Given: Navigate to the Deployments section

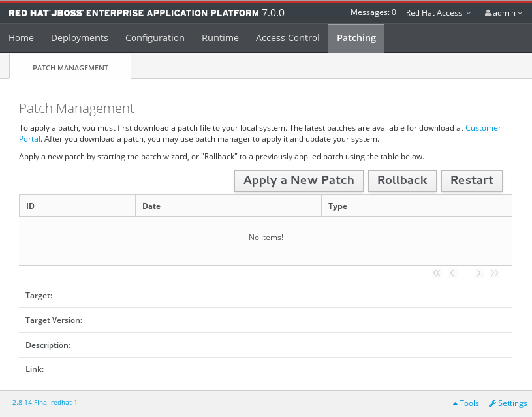Looking at the screenshot, I should pos(80,38).
